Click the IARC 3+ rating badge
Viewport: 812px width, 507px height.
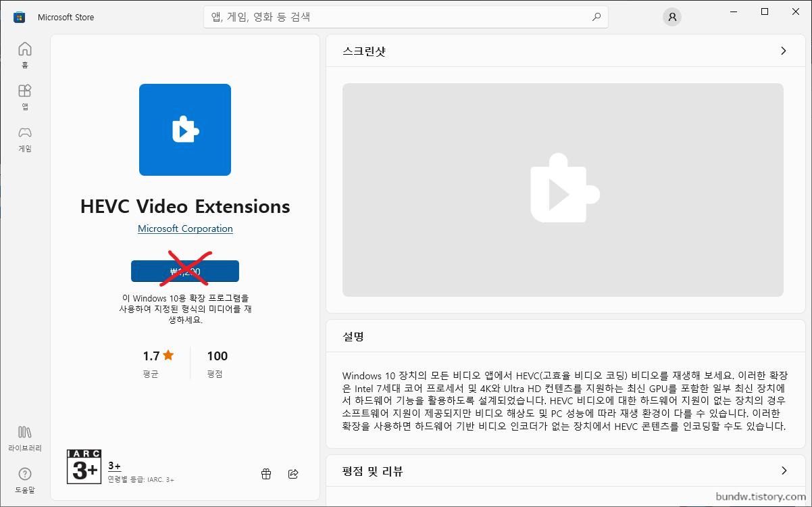pyautogui.click(x=84, y=466)
